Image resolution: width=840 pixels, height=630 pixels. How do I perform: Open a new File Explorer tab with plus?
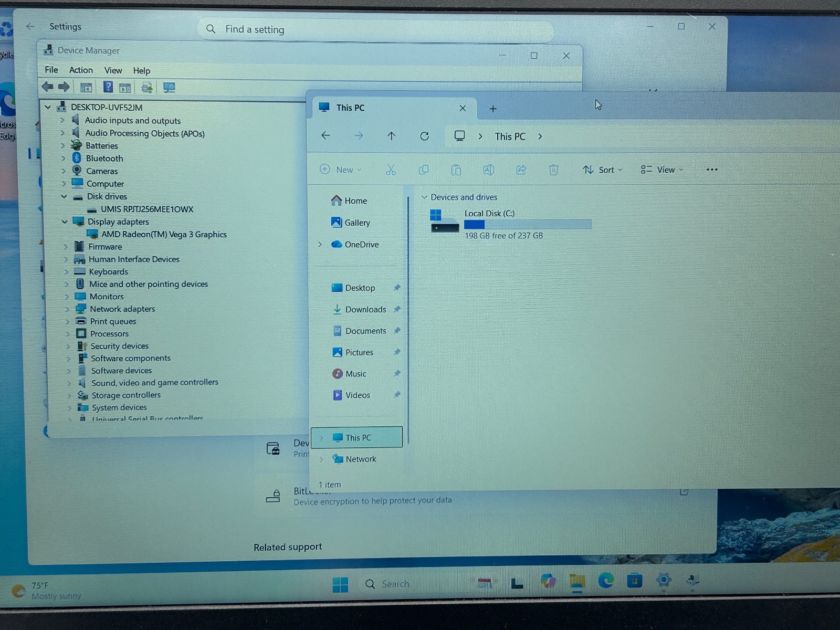[493, 109]
